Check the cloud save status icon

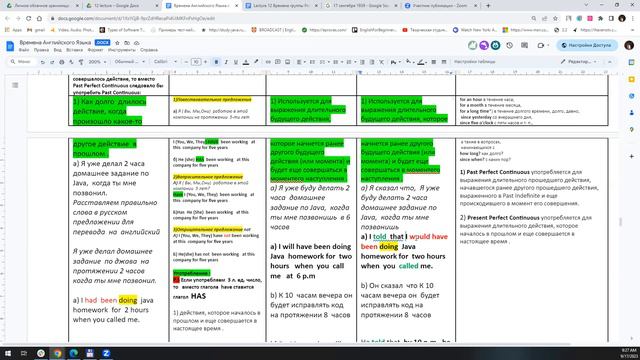[137, 43]
